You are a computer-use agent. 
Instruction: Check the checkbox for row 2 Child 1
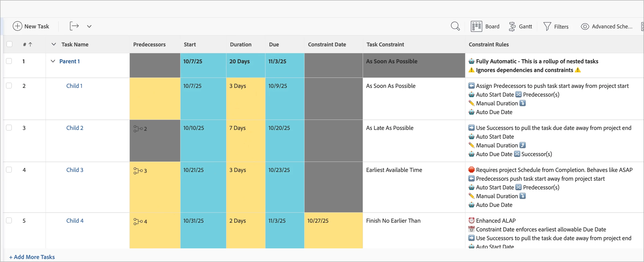pos(9,86)
